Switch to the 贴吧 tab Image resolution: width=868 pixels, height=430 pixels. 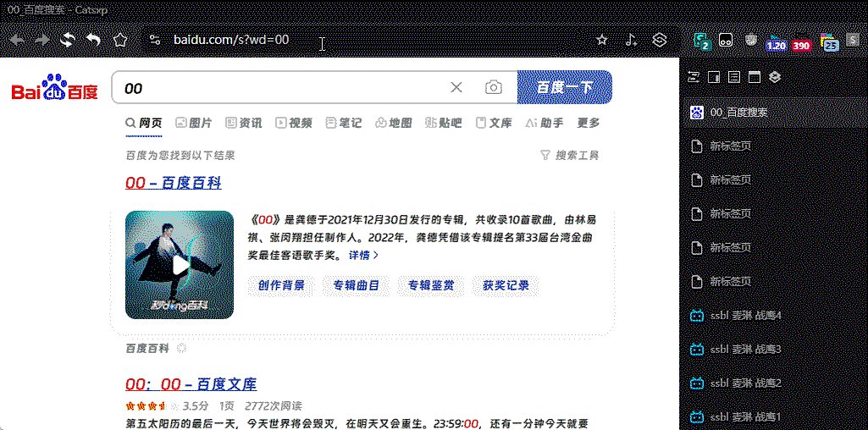(x=444, y=123)
